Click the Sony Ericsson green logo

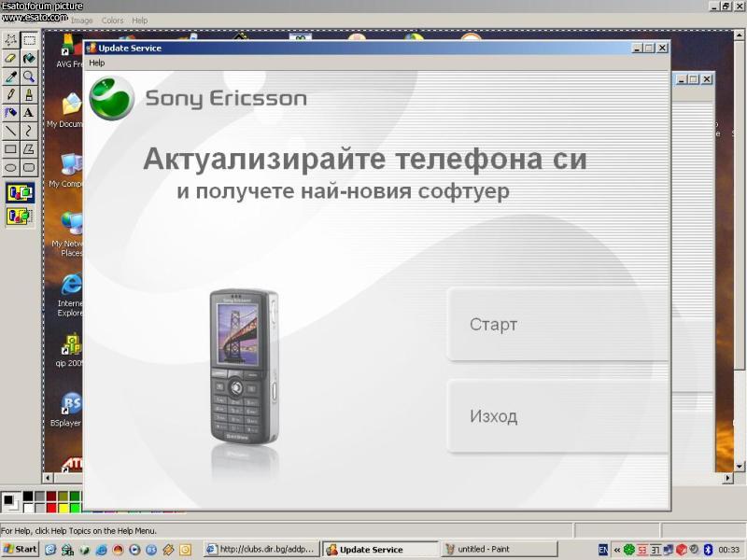pyautogui.click(x=111, y=98)
